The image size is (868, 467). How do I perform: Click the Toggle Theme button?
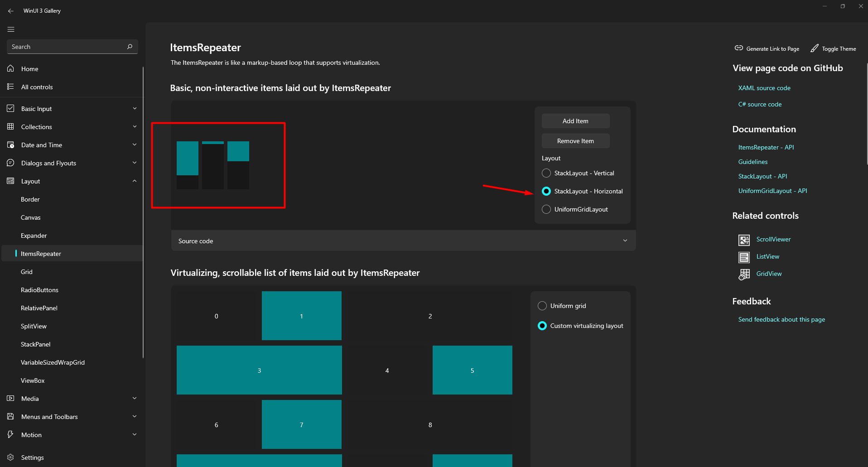click(833, 48)
